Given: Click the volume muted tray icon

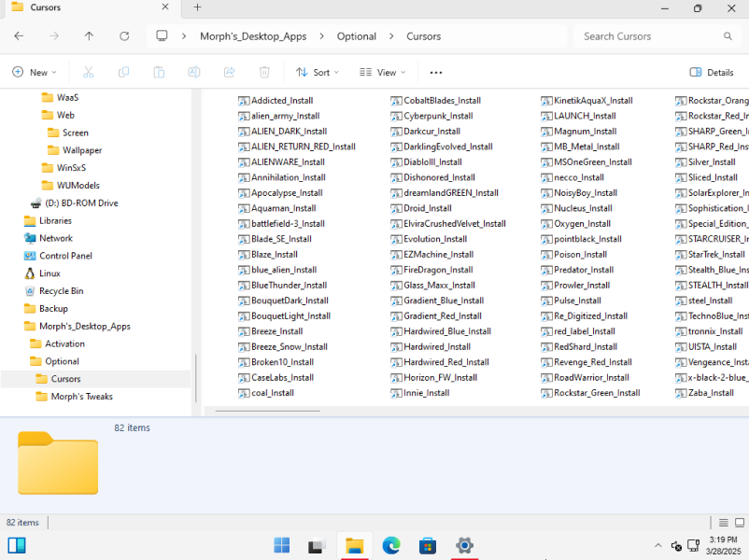Looking at the screenshot, I should [x=676, y=546].
